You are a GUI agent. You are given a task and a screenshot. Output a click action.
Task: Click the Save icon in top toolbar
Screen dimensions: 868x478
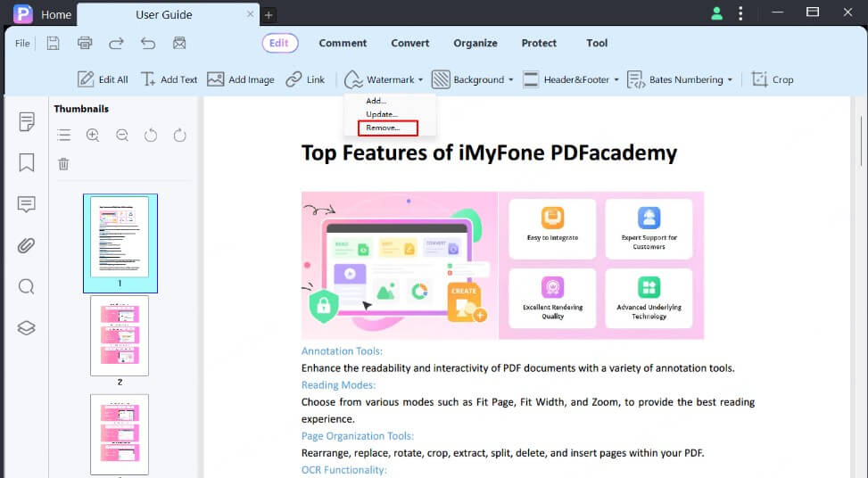point(54,43)
